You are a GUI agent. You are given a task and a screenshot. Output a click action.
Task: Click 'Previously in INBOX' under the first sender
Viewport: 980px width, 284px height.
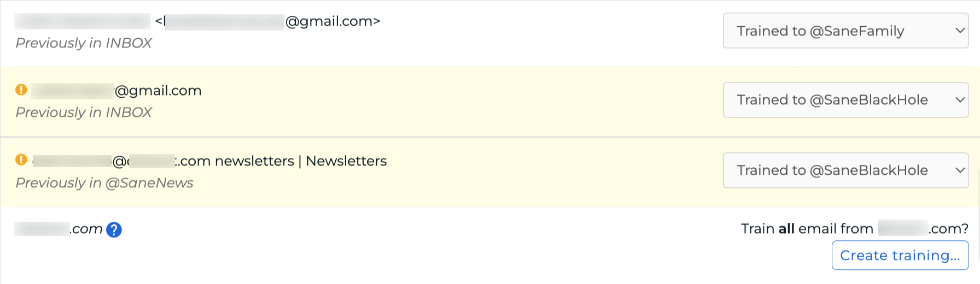click(84, 43)
